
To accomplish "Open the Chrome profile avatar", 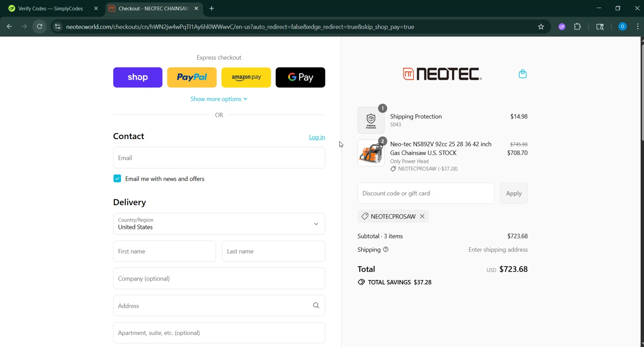I will point(623,27).
